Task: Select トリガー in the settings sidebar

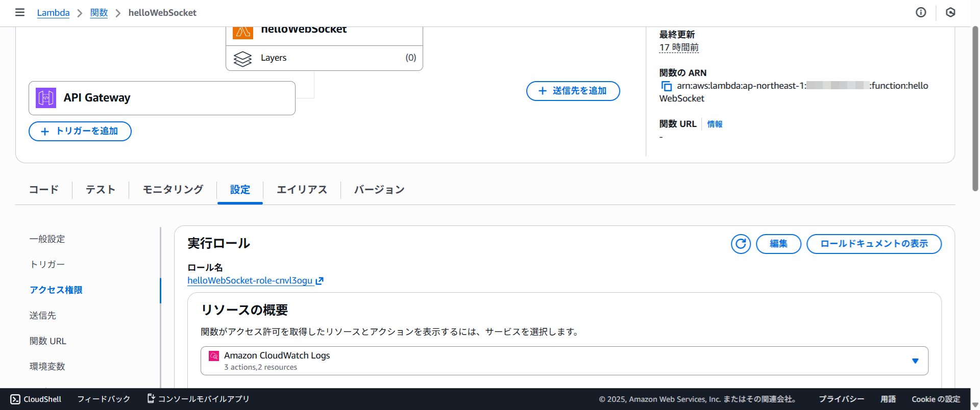Action: click(x=47, y=264)
